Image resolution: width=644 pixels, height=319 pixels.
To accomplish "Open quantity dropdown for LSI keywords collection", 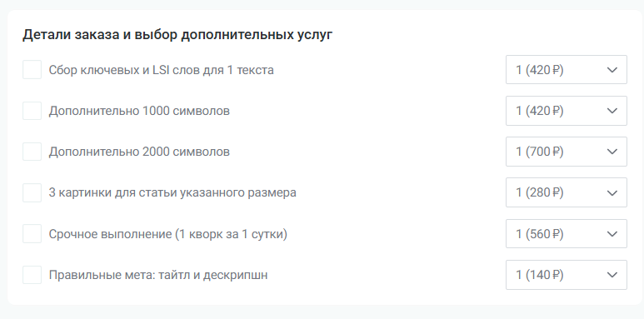I will pyautogui.click(x=567, y=69).
